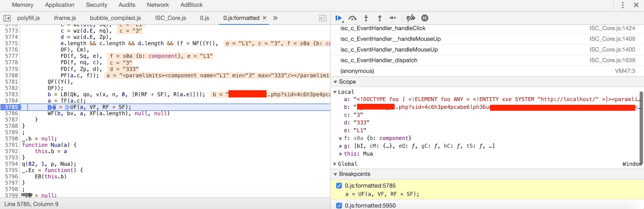Viewport: 644px width, 209px height.
Task: Close the DevTools panel
Action: 636,5
